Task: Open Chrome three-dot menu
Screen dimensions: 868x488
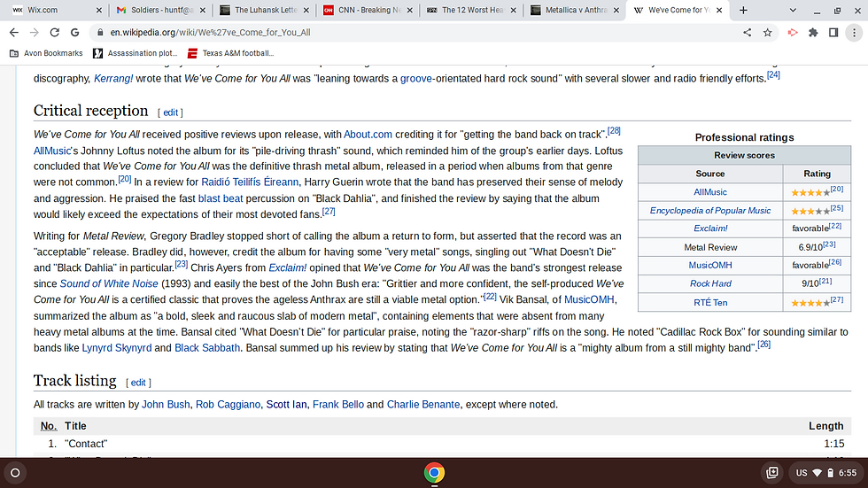Action: [x=854, y=33]
